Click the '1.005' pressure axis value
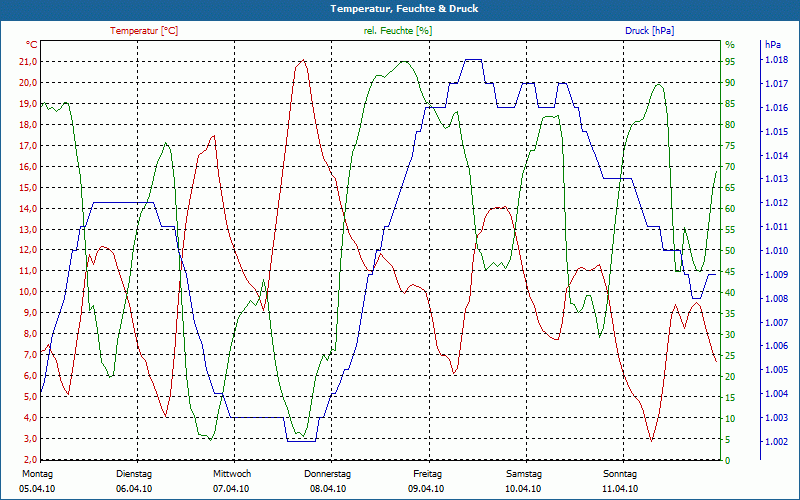 [x=776, y=370]
